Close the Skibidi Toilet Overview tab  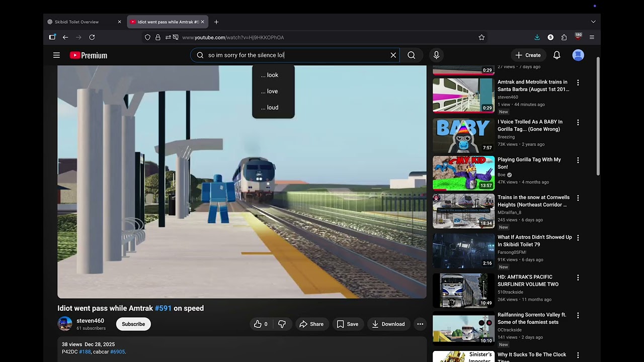click(x=119, y=22)
